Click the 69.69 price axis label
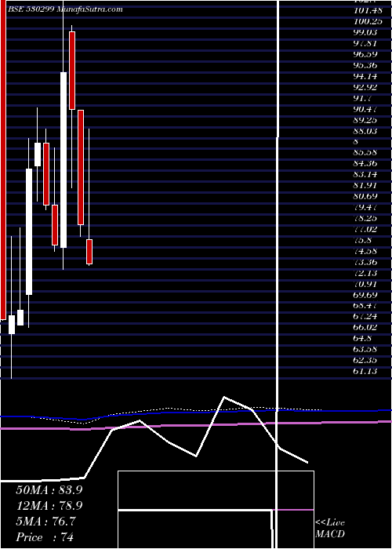Image resolution: width=392 pixels, height=549 pixels. 365,294
